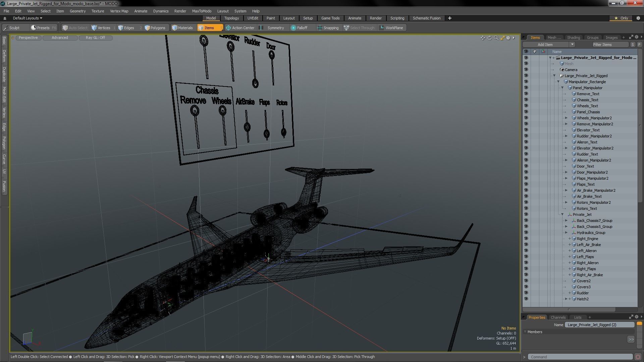Click the Only button
The image size is (644, 362).
coord(621,18)
